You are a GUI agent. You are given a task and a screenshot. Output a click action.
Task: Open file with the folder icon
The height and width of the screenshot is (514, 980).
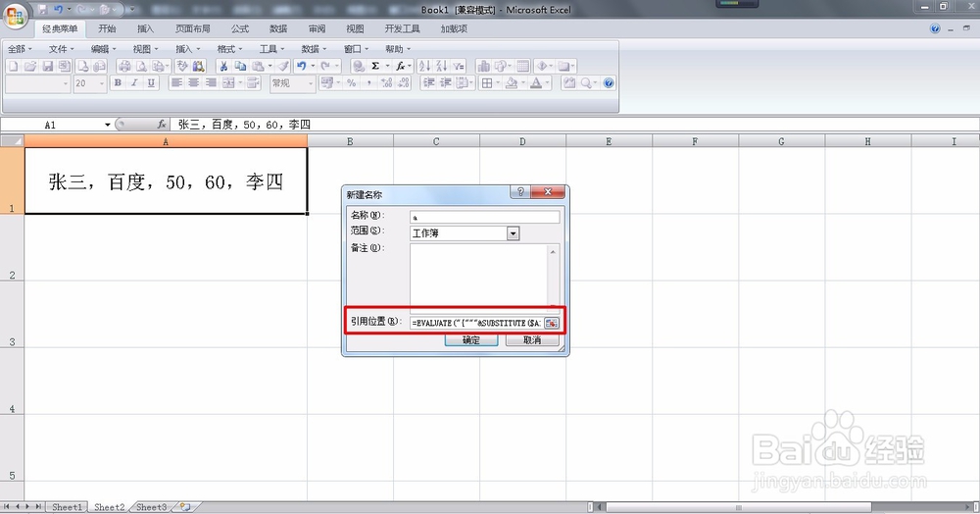click(30, 66)
